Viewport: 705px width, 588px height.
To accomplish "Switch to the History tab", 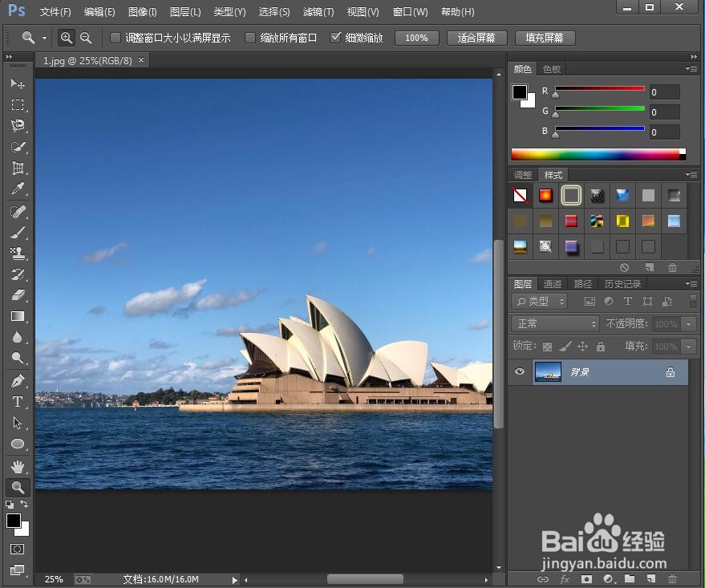I will pos(622,284).
